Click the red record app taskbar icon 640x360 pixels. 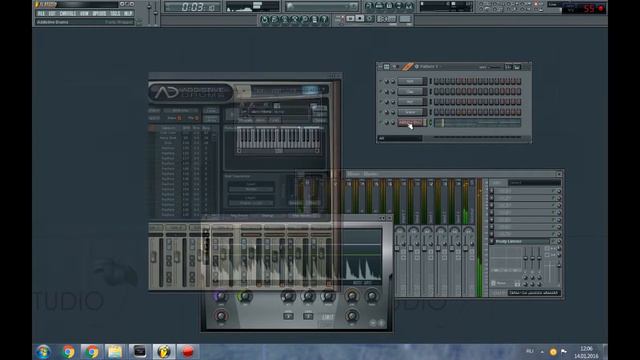[x=187, y=352]
